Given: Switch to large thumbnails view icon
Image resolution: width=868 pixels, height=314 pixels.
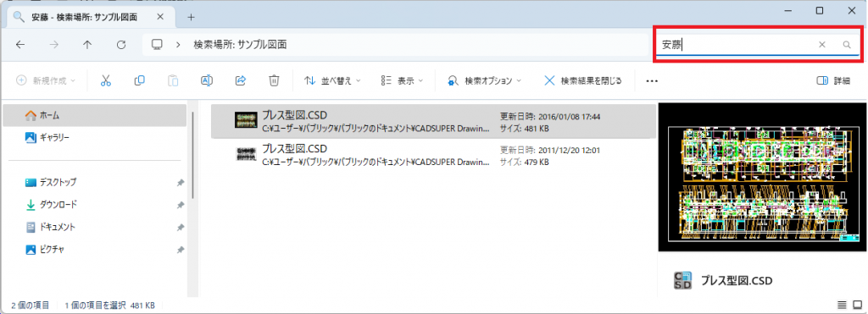Looking at the screenshot, I should point(858,305).
